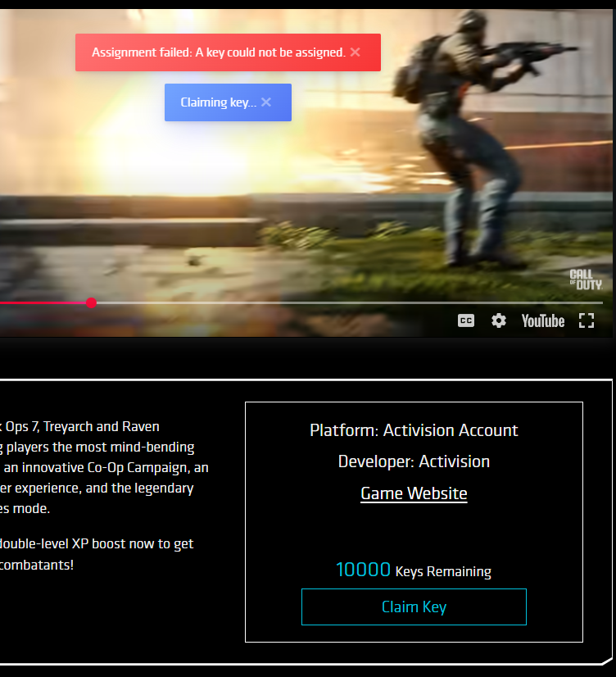Click the double-level XP boost text
Viewport: 616px width, 677px height.
[x=97, y=543]
